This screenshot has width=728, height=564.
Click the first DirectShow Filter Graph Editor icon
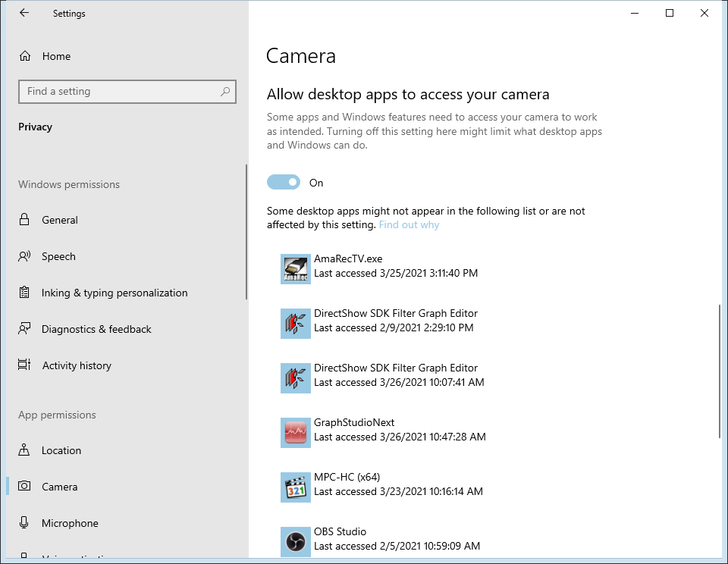tap(296, 324)
